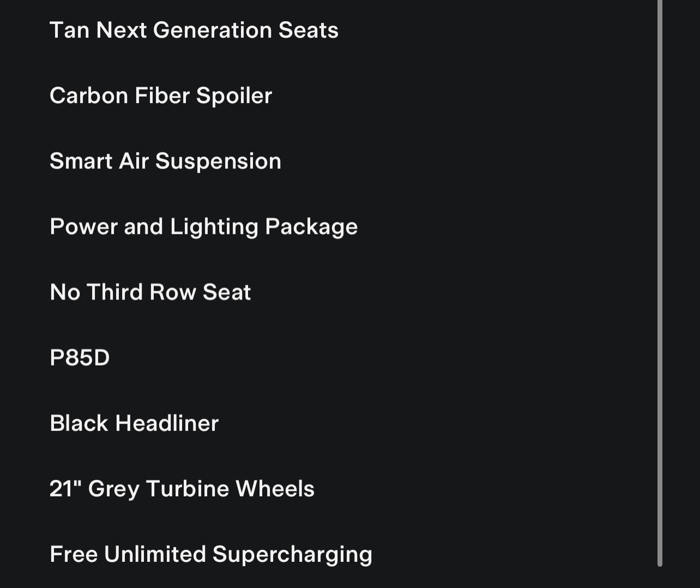This screenshot has width=700, height=588.
Task: Tap the seats feature line
Action: pos(194,30)
